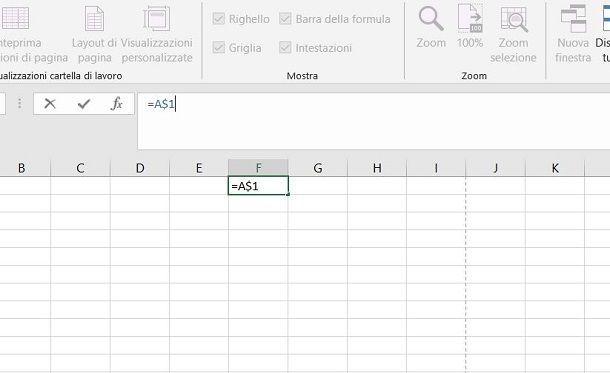The image size is (610, 373).
Task: Open a Nuova finestra window
Action: click(573, 34)
